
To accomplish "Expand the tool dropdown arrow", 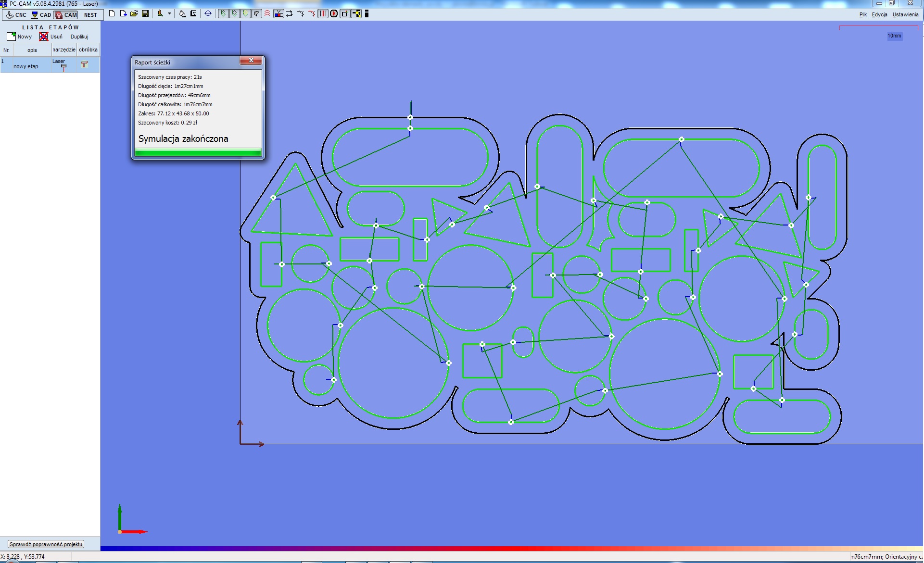I will pos(169,14).
